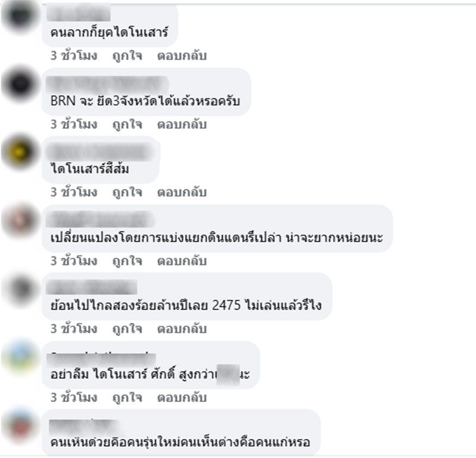Open timestamp 3 ชั่วโมง under ไดโนเสาร์สีส้ม comment

(74, 192)
